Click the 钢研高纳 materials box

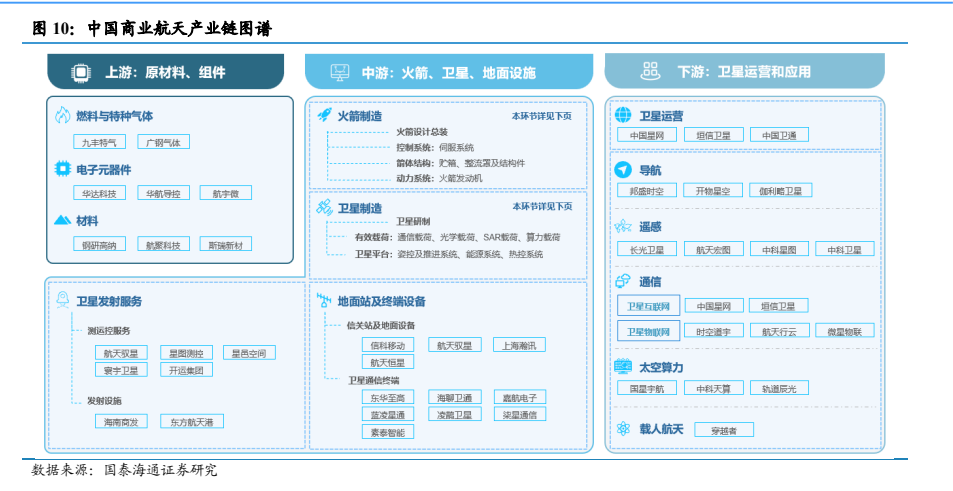[99, 244]
